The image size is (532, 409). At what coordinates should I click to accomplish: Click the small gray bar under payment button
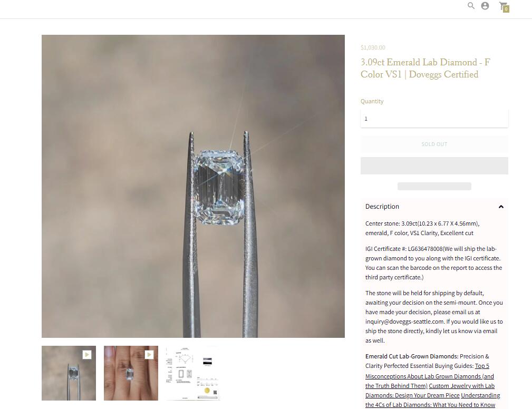(434, 186)
